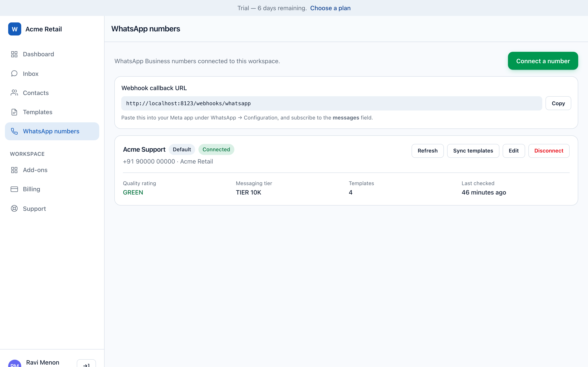Click the WhatsApp numbers phone icon
Image resolution: width=588 pixels, height=367 pixels.
(x=14, y=131)
